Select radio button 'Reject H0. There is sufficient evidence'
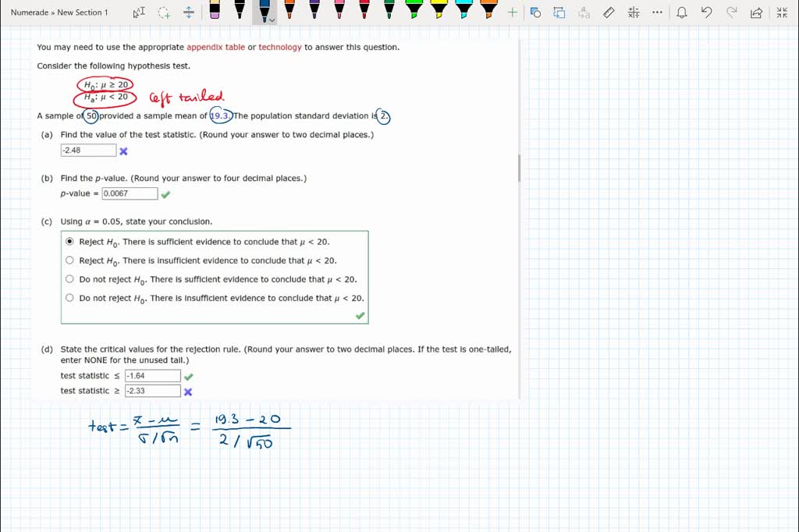The width and height of the screenshot is (799, 532). [69, 242]
